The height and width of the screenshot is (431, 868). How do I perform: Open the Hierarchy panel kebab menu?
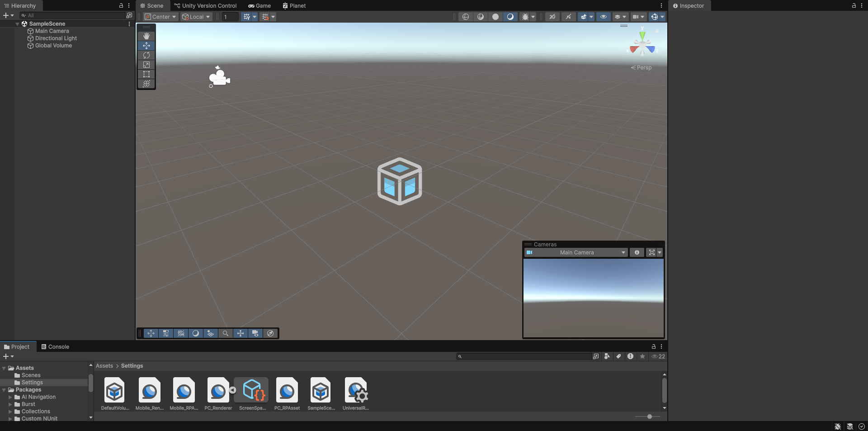tap(129, 6)
